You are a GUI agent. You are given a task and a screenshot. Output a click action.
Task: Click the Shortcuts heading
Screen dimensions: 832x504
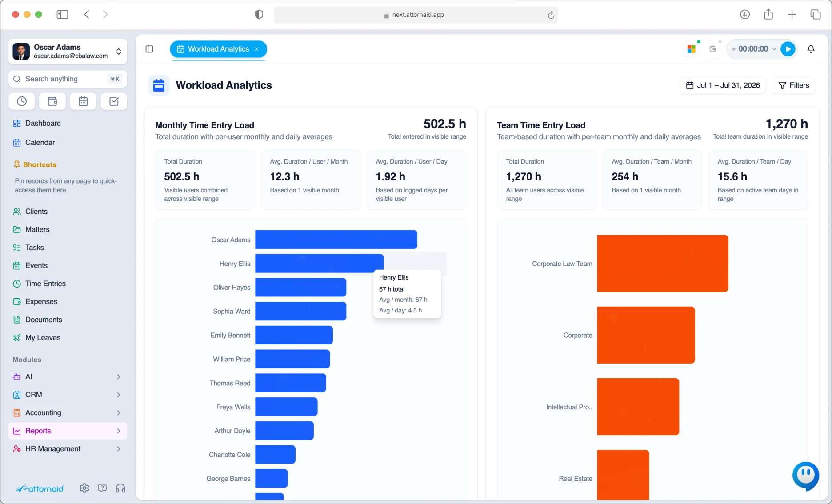click(x=40, y=164)
